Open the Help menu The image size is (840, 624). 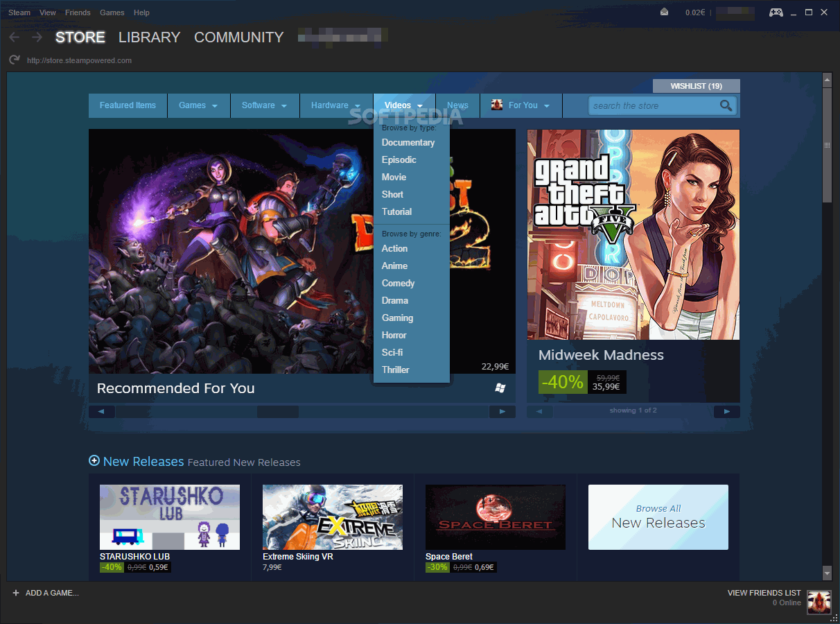[x=141, y=12]
